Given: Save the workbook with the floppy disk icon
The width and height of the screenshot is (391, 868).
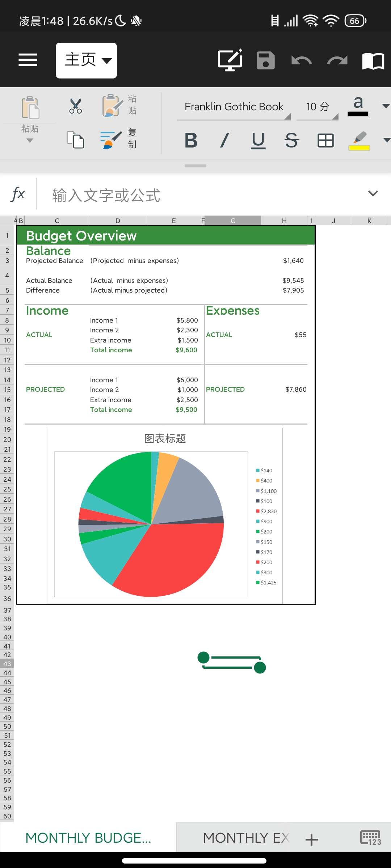Looking at the screenshot, I should pos(266,60).
